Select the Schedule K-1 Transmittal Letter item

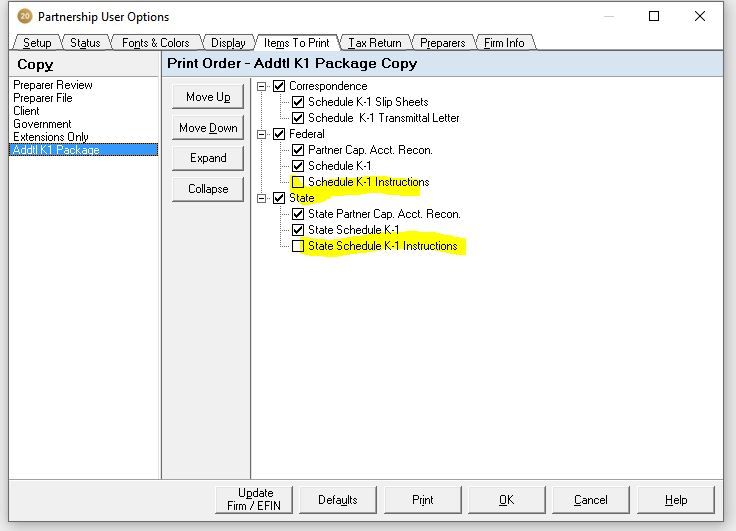point(383,118)
